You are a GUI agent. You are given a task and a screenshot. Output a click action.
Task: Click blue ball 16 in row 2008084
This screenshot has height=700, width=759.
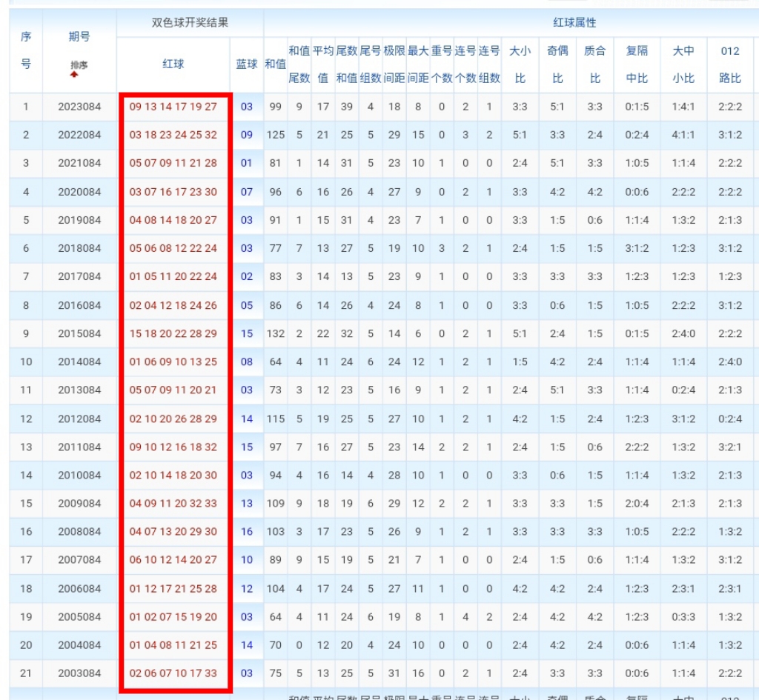[x=247, y=531]
